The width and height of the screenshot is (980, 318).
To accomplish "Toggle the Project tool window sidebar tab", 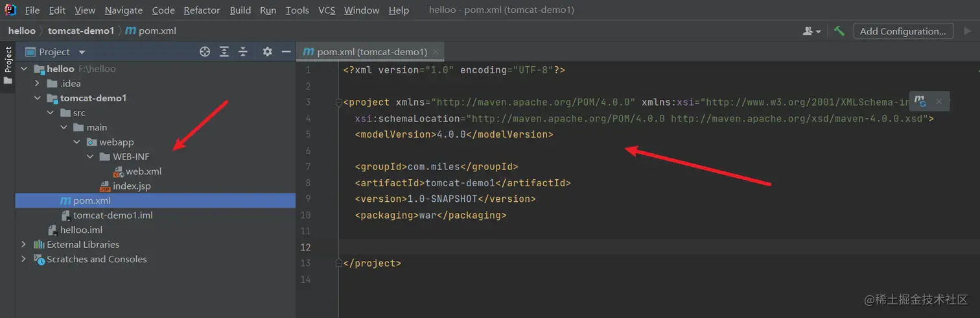I will click(x=8, y=66).
